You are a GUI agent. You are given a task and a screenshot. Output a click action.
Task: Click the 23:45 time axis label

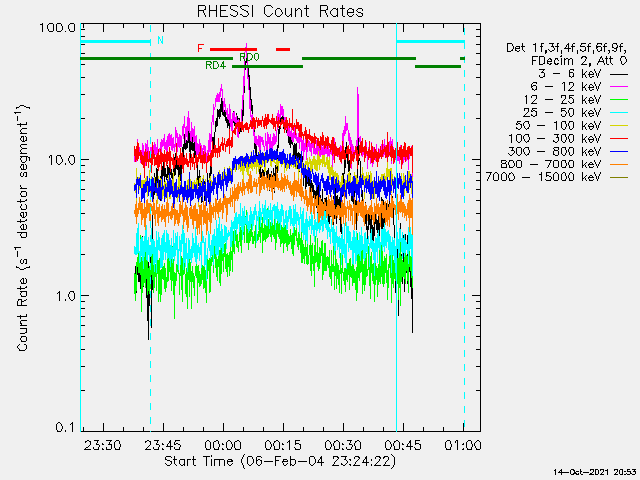tap(163, 445)
